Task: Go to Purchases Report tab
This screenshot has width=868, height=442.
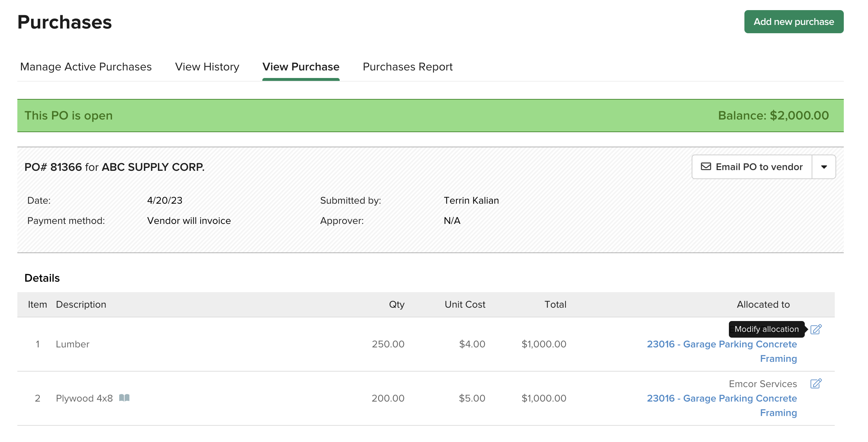Action: pos(408,67)
